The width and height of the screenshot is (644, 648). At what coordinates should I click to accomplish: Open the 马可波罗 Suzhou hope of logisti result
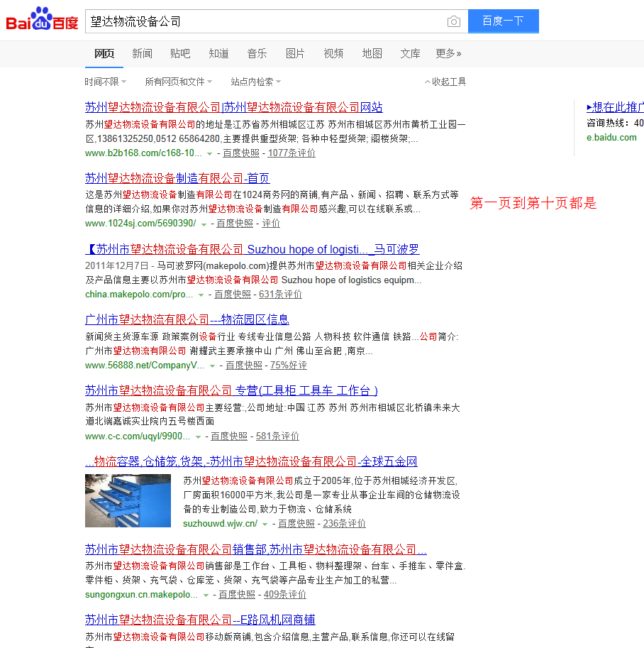[252, 250]
